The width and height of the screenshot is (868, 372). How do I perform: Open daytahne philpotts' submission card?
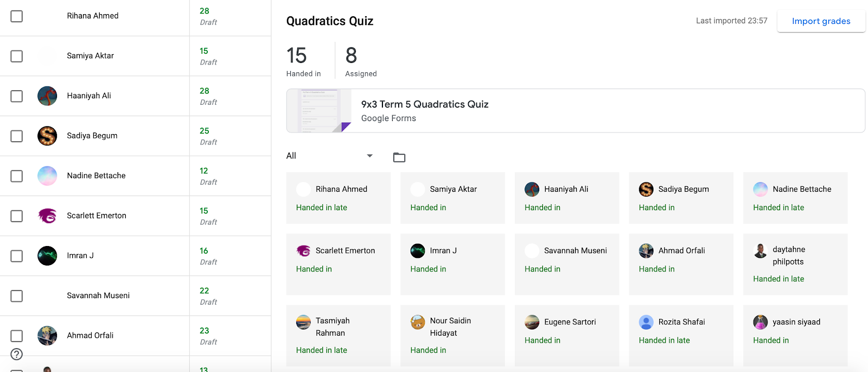795,264
